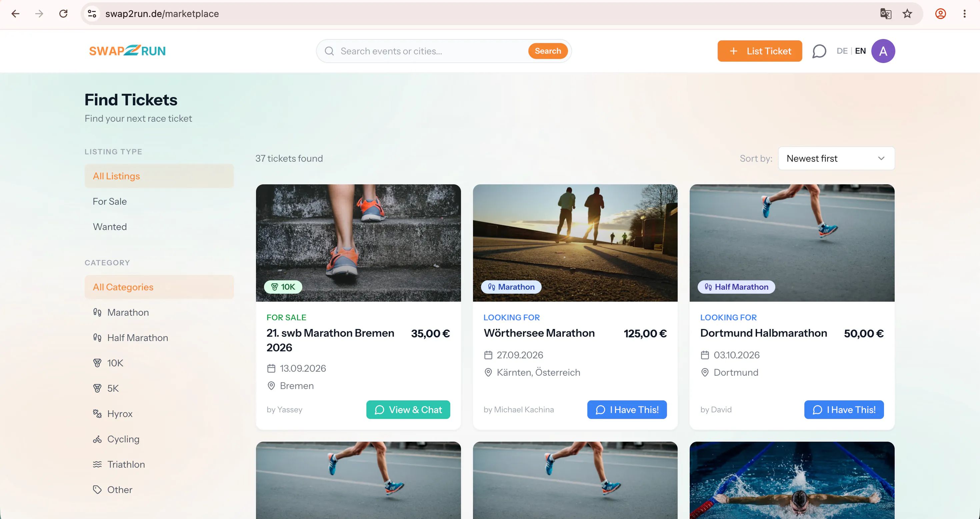The width and height of the screenshot is (980, 519).
Task: Click the browser forward arrow
Action: 39,14
